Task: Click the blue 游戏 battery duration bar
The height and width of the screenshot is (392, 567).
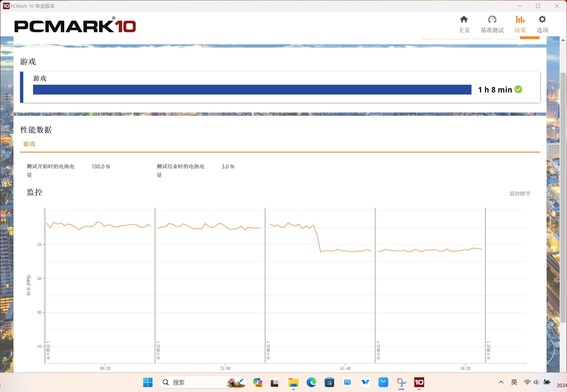Action: point(252,90)
